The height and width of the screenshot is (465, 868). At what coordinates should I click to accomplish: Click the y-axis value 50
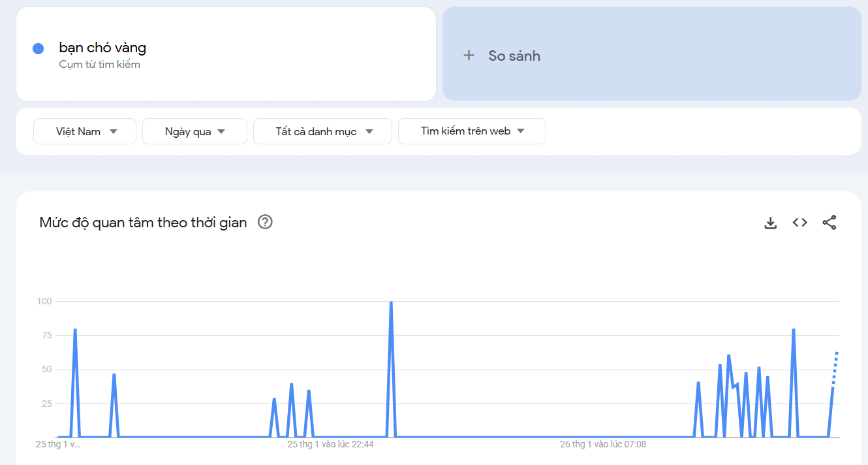[46, 370]
